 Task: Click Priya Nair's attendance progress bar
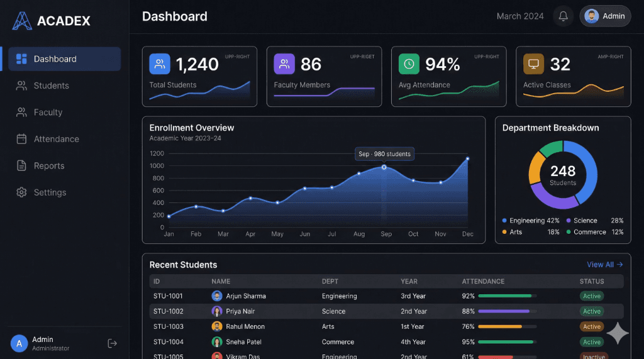[x=507, y=311]
